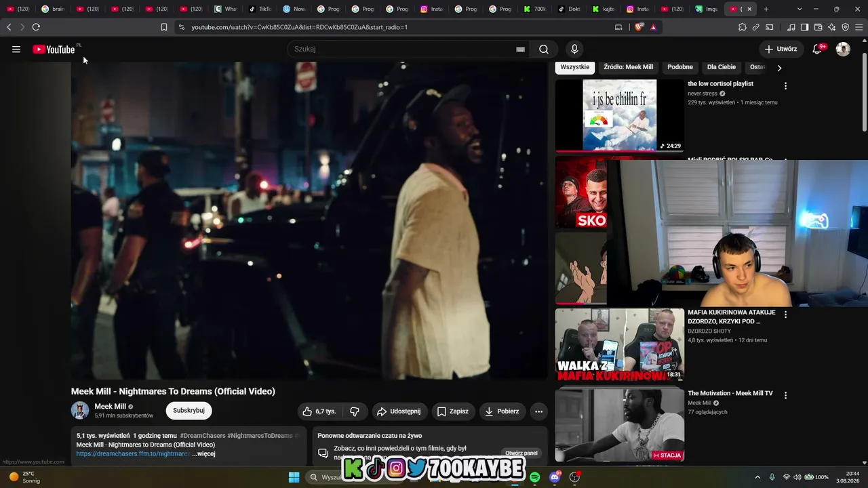Open the Brave Rewards triangle icon

653,27
